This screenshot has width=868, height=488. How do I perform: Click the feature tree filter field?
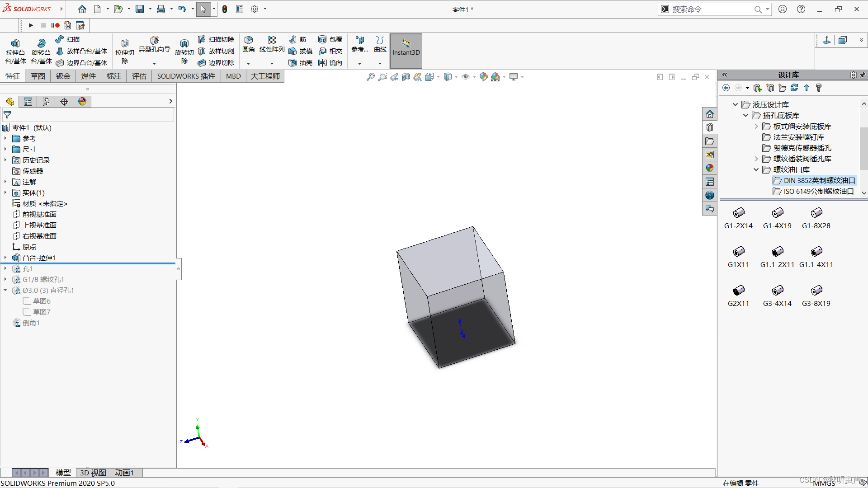(88, 115)
